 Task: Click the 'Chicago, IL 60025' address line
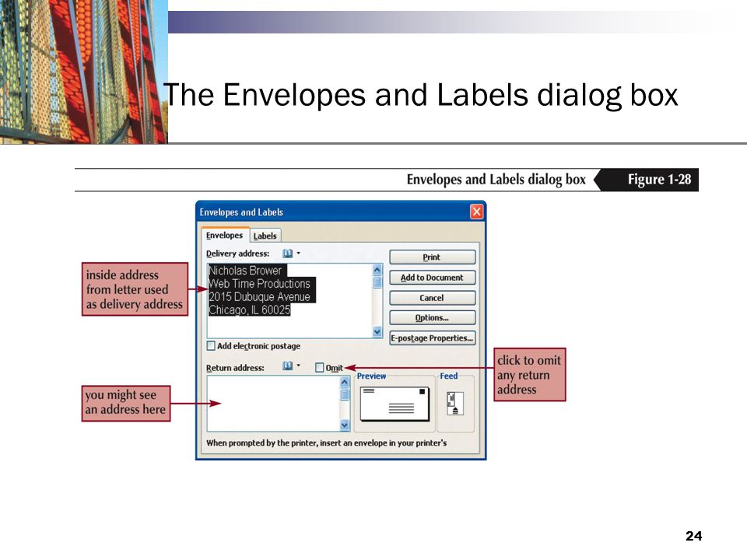pos(249,310)
